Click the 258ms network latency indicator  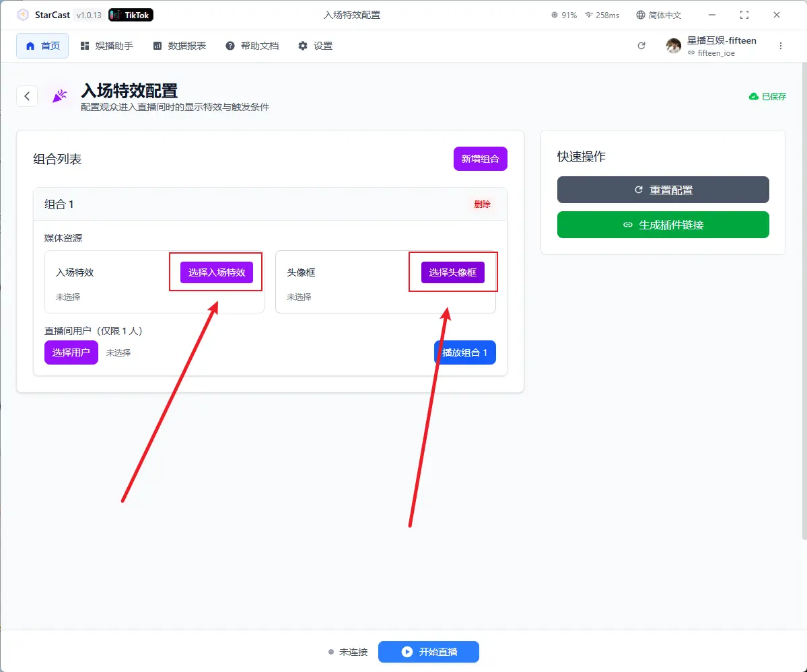coord(602,15)
